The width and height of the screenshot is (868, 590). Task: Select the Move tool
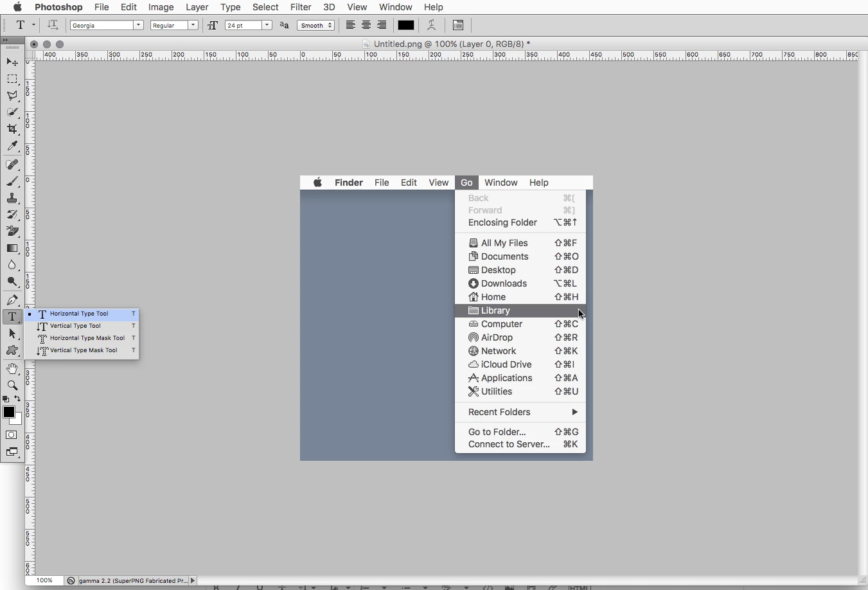tap(12, 62)
